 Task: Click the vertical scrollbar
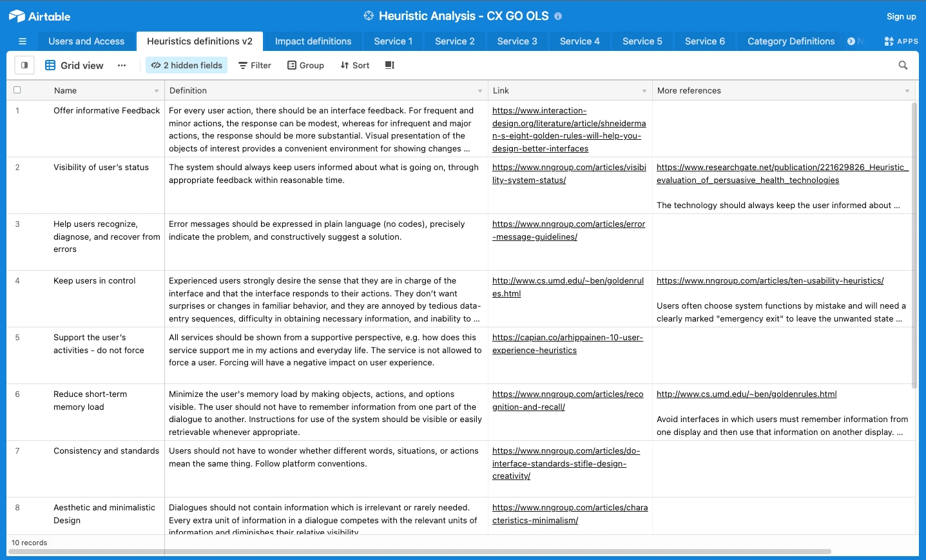914,245
